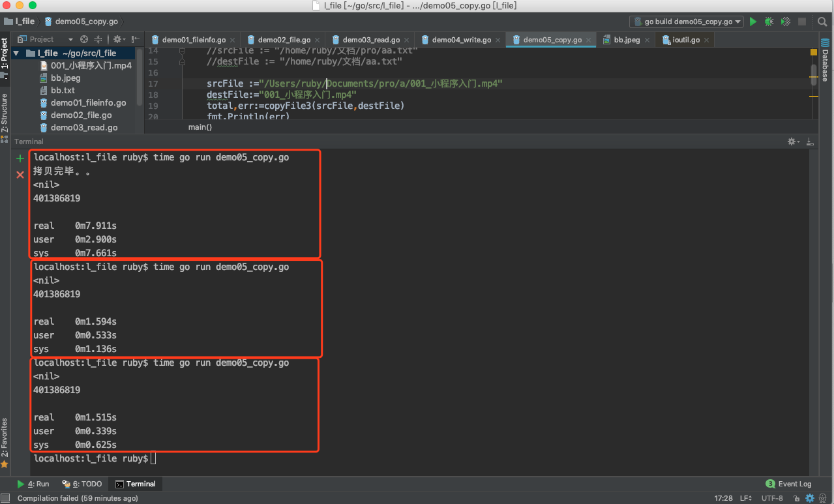The height and width of the screenshot is (504, 834).
Task: Switch to the ioutil.go editor tab
Action: coord(685,40)
